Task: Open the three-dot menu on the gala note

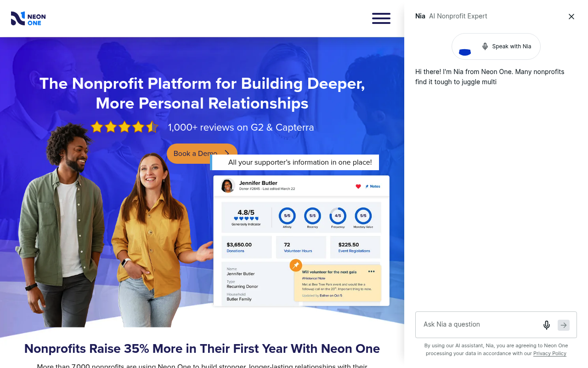Action: [x=372, y=271]
